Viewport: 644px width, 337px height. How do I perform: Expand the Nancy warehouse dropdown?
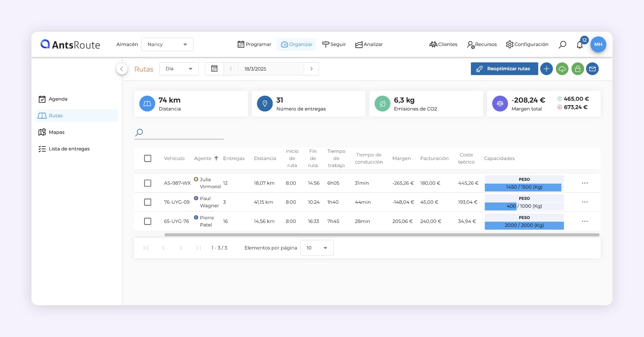pos(167,44)
